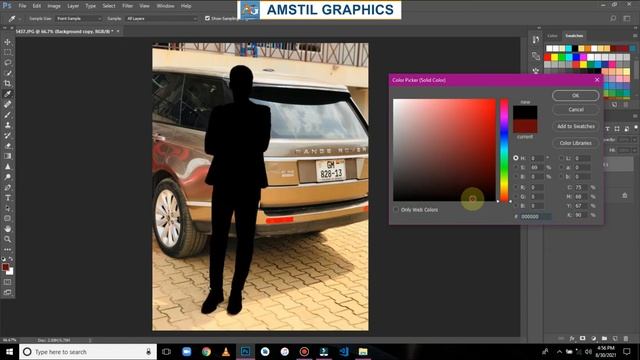Select the brightness B radio button
The width and height of the screenshot is (640, 360).
click(x=516, y=177)
